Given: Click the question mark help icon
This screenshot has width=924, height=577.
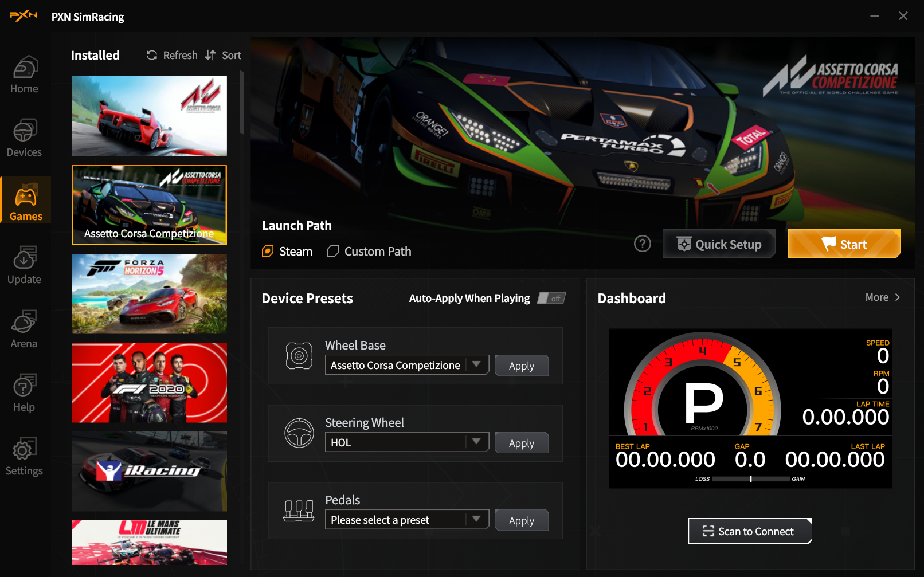Looking at the screenshot, I should pos(642,244).
